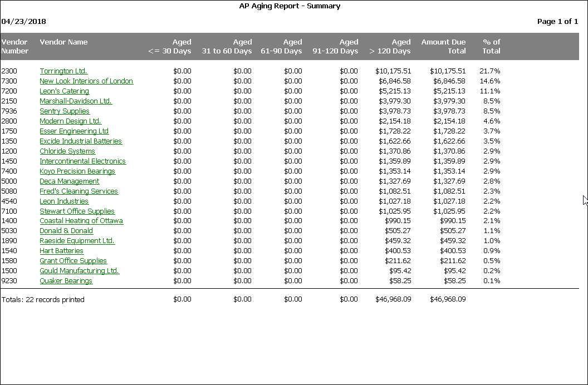Select vendor number 2300
The image size is (588, 385).
pos(9,71)
